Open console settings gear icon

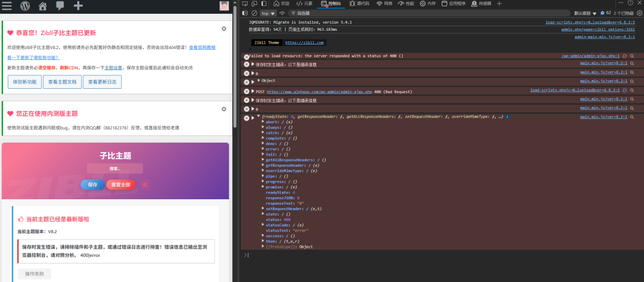point(639,13)
